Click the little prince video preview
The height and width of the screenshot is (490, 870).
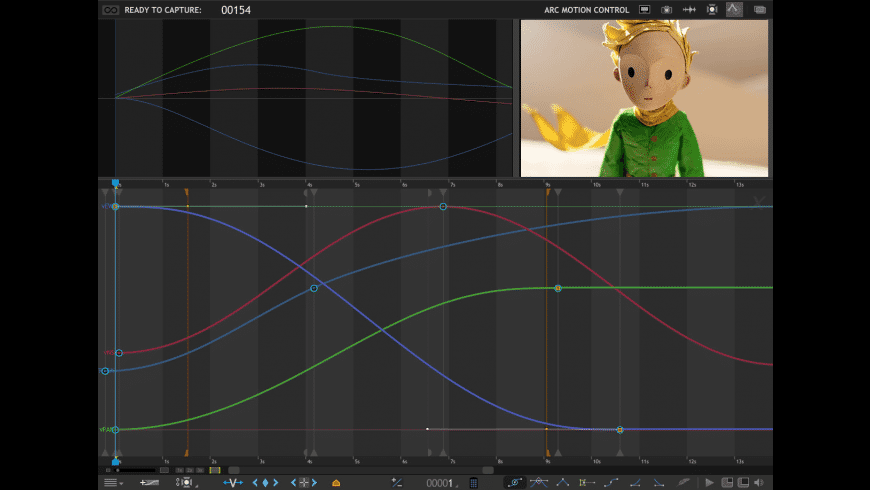pos(644,98)
